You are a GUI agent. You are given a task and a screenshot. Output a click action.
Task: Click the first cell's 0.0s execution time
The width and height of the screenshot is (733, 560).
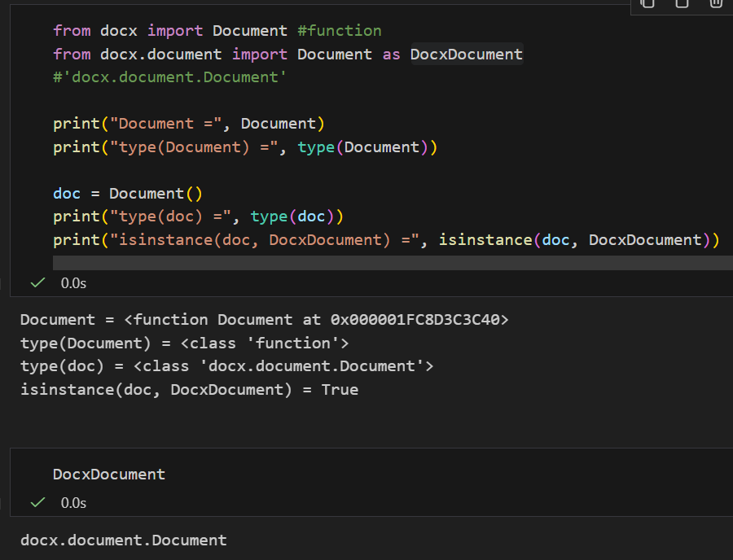click(73, 283)
